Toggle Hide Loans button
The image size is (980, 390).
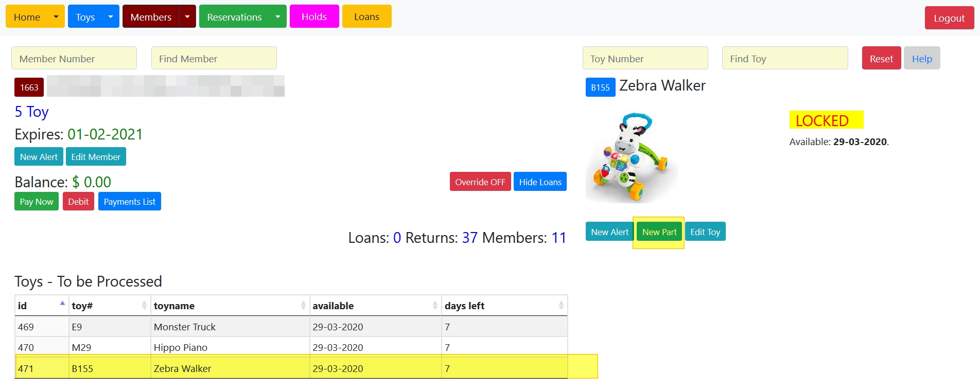click(540, 182)
